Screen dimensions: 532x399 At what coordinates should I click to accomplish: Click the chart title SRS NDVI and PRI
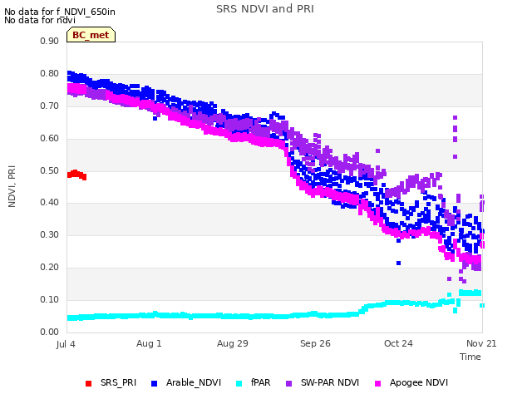click(x=265, y=9)
